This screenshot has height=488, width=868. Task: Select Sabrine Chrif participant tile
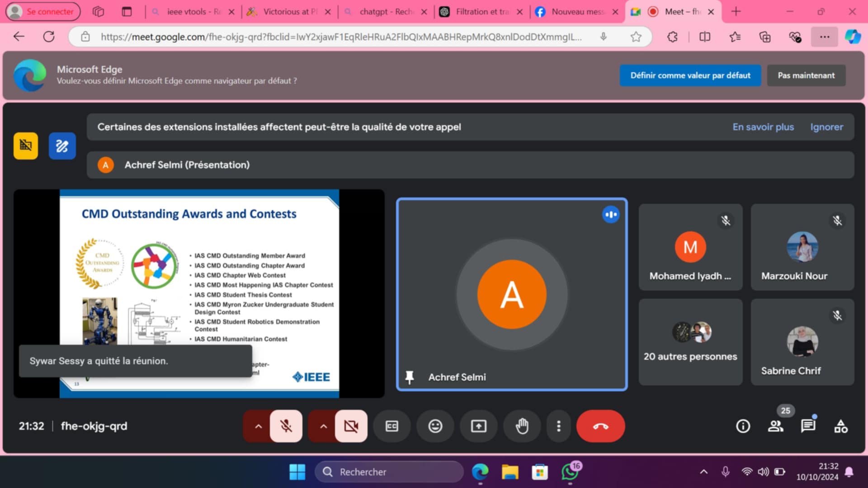802,342
